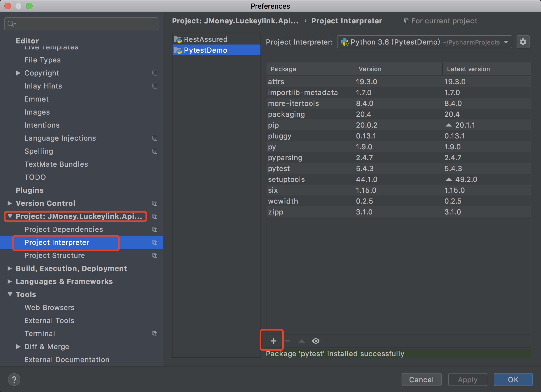Click the minus icon to uninstall a package
This screenshot has height=392, width=541.
pos(287,341)
